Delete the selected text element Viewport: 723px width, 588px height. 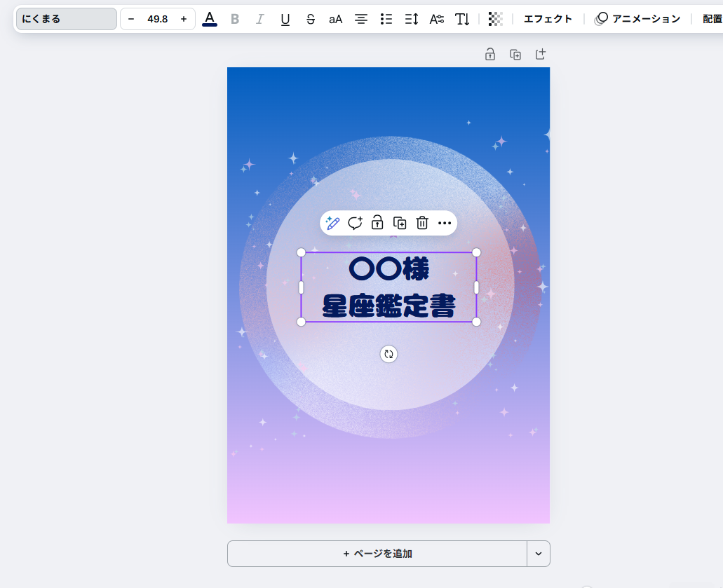point(422,223)
